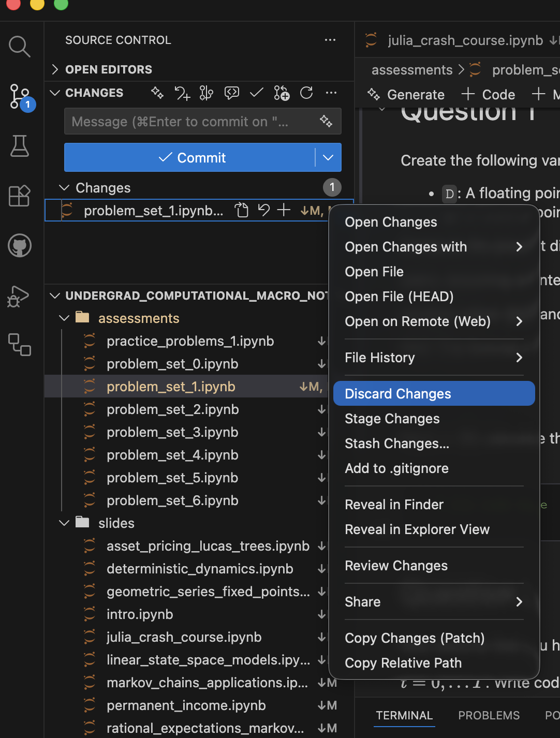Collapse the assessments folder
The image size is (560, 738).
[64, 318]
